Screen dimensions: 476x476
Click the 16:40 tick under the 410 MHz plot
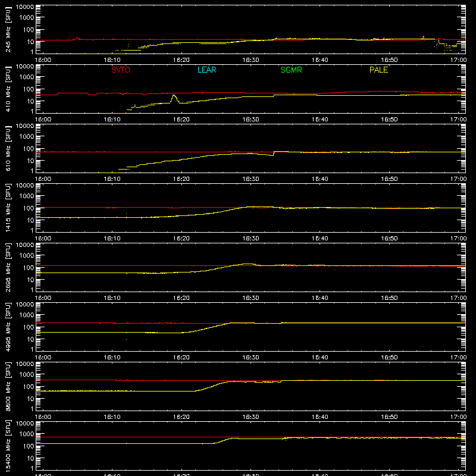tap(320, 120)
